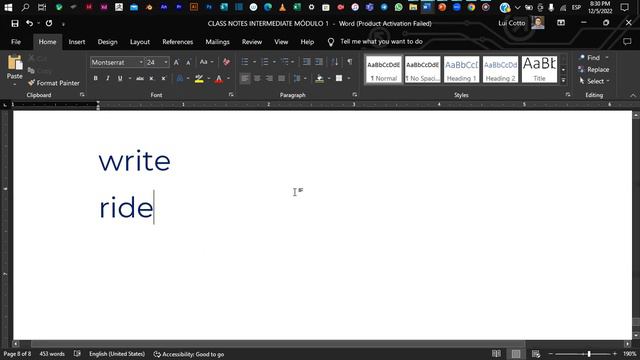The width and height of the screenshot is (640, 360).
Task: Apply the Title style
Action: pyautogui.click(x=539, y=69)
